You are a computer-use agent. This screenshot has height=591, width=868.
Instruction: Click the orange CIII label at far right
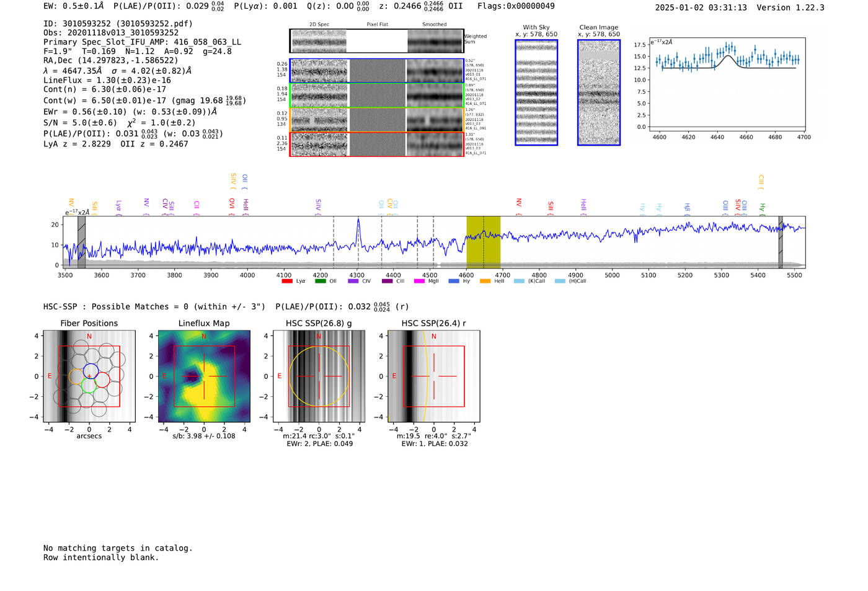coord(761,182)
